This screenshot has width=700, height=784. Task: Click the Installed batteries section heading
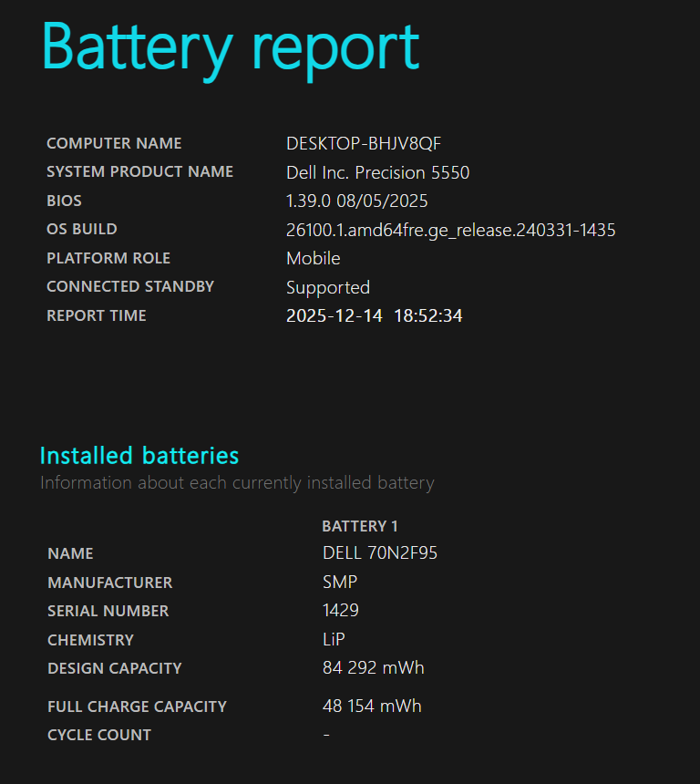pyautogui.click(x=139, y=455)
